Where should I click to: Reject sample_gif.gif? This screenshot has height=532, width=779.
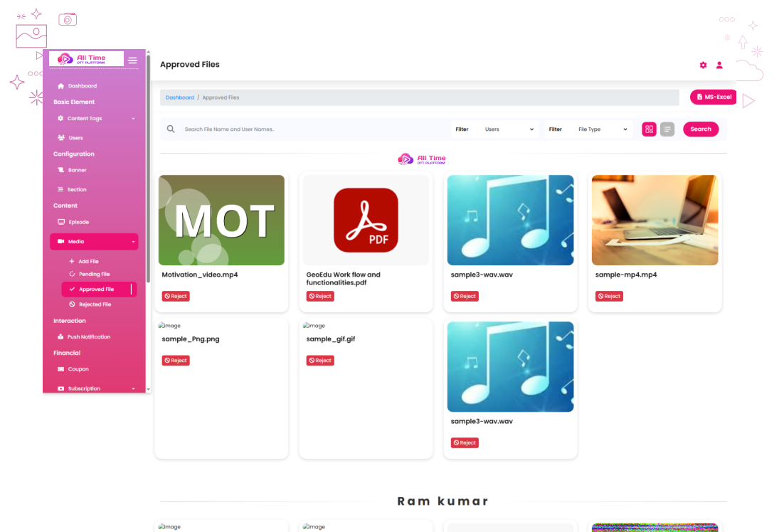tap(320, 360)
